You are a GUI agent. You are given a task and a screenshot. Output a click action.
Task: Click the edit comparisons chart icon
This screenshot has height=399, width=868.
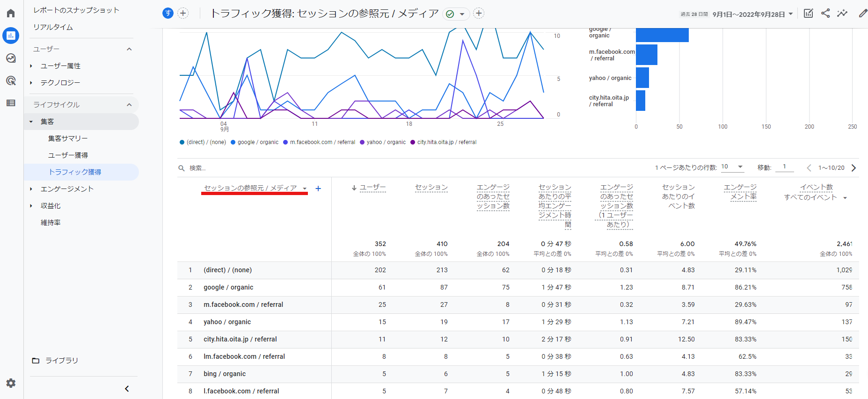[808, 14]
